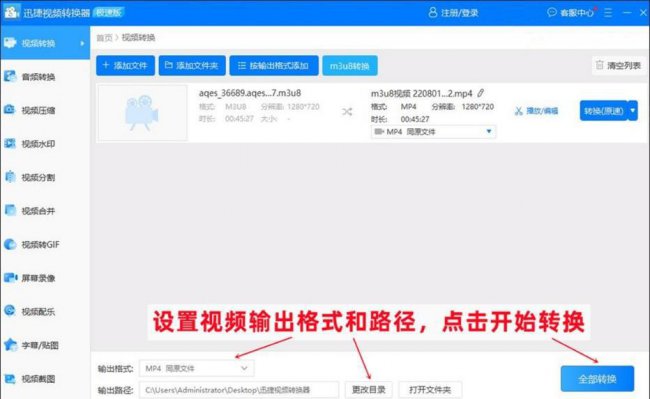Expand the arrow next to 转换(原速)
This screenshot has width=650, height=399.
point(633,111)
